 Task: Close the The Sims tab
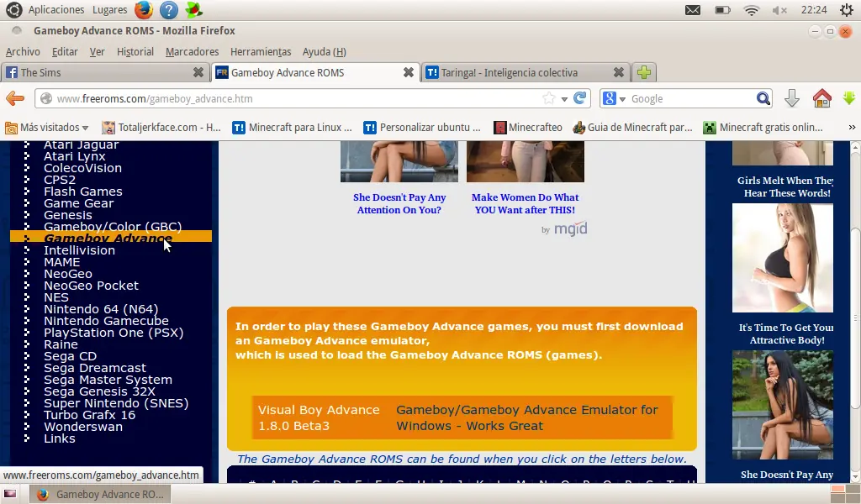click(x=198, y=72)
